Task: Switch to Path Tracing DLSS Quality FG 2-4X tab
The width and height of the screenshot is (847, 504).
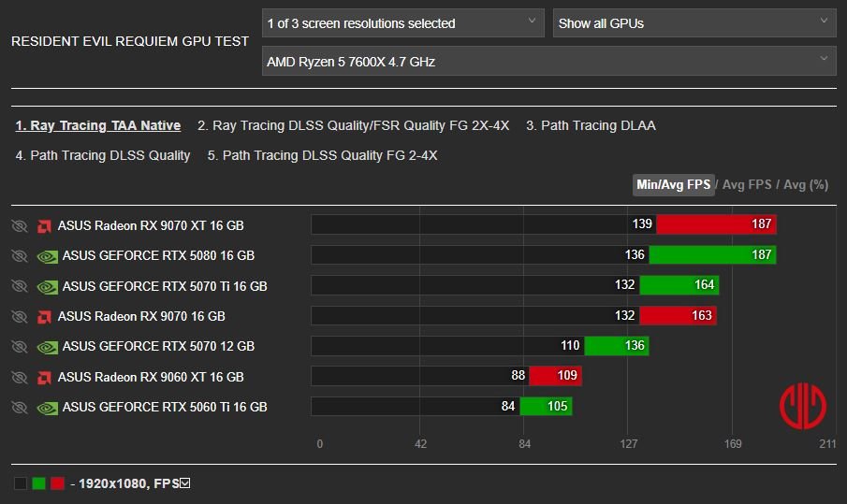Action: click(x=323, y=155)
